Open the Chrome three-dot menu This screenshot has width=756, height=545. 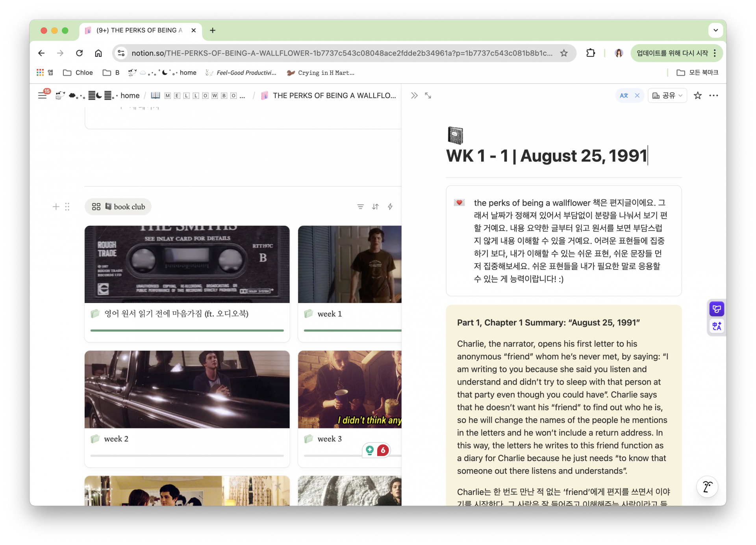(715, 53)
